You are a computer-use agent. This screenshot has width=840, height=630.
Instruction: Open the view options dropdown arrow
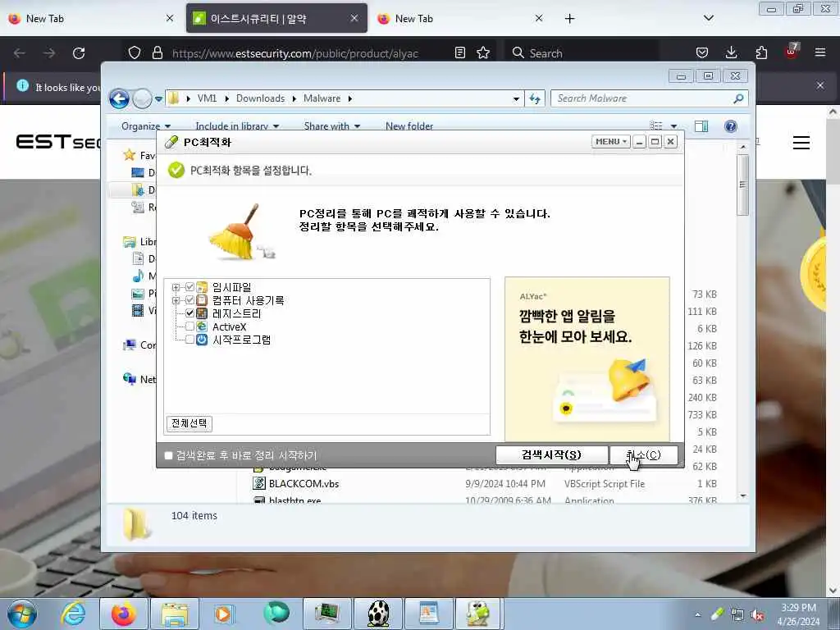(x=674, y=126)
